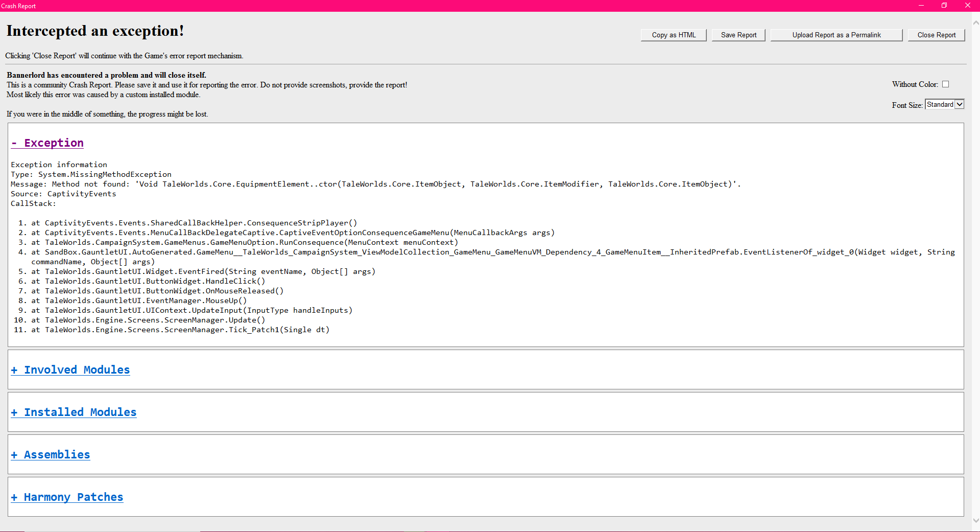Click the scrollbar up arrow
The image size is (980, 532).
click(976, 22)
